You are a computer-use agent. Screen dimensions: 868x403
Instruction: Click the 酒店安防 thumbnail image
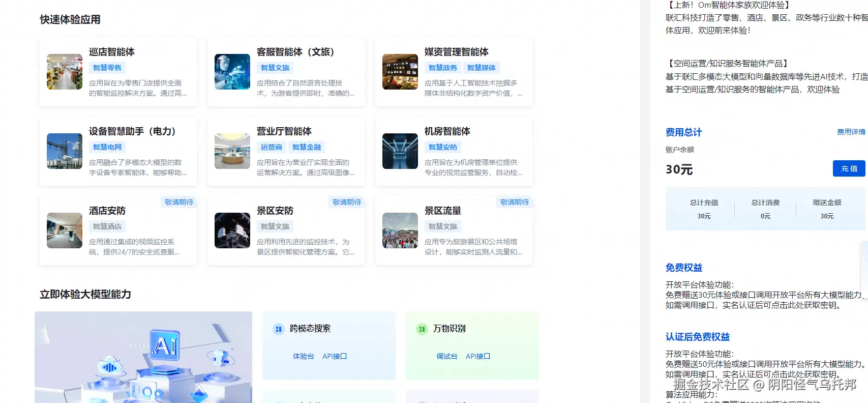coord(65,231)
